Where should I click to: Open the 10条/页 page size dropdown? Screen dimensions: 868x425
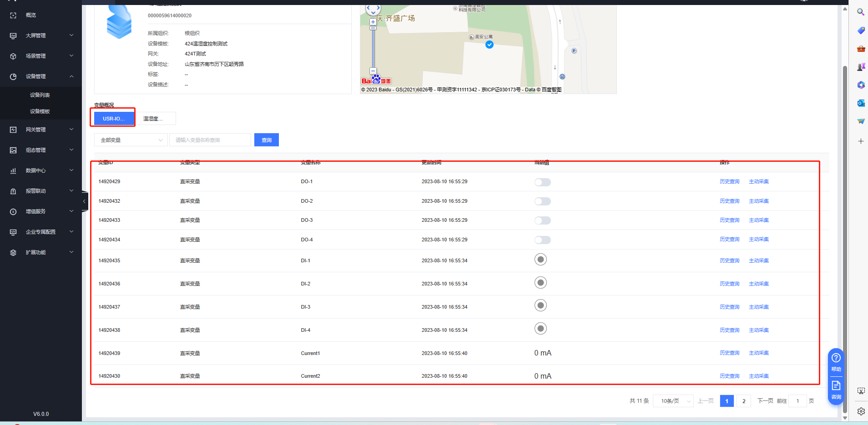(x=673, y=401)
